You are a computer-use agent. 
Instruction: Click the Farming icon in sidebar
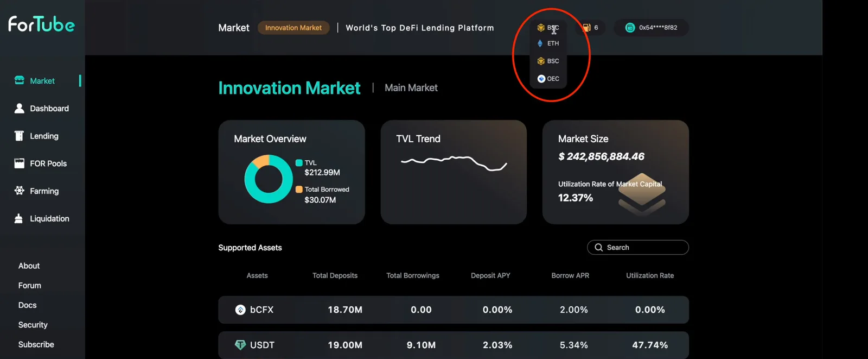pos(20,191)
